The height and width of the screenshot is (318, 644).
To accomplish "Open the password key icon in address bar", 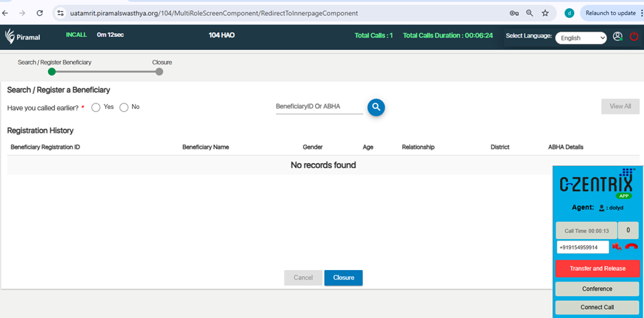I will point(514,13).
